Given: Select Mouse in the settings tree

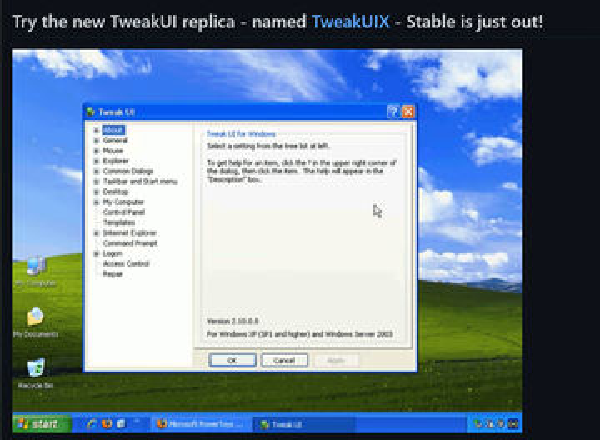Looking at the screenshot, I should click(113, 151).
